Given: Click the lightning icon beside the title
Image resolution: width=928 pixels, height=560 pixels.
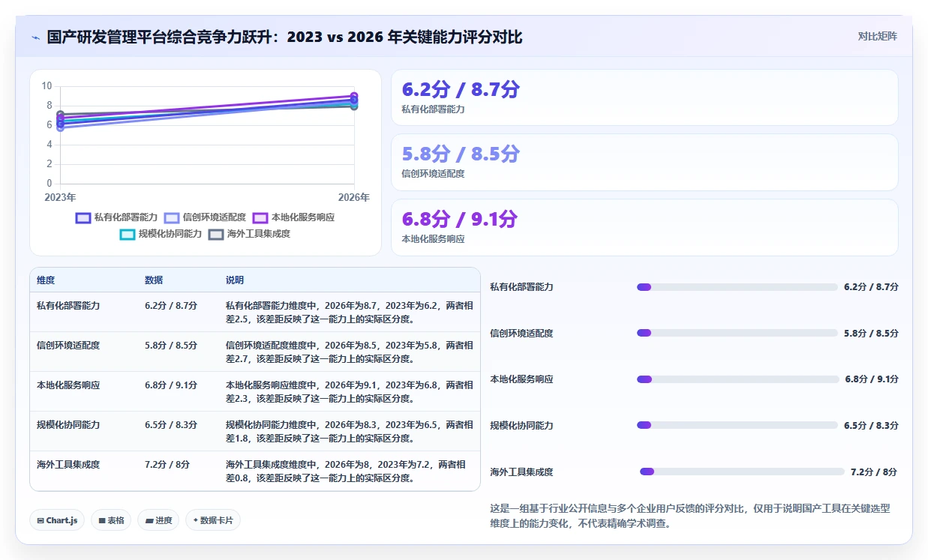Looking at the screenshot, I should coord(36,37).
